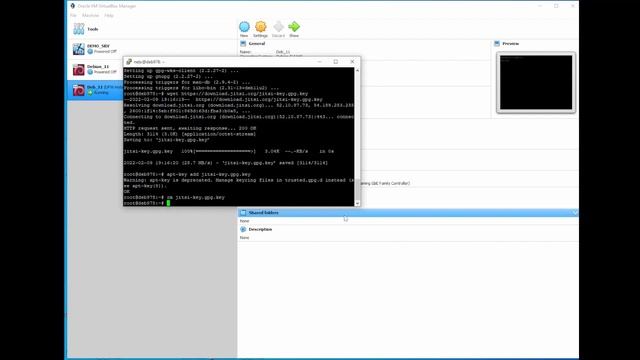Collapse the Shared folders section chevron

click(575, 213)
